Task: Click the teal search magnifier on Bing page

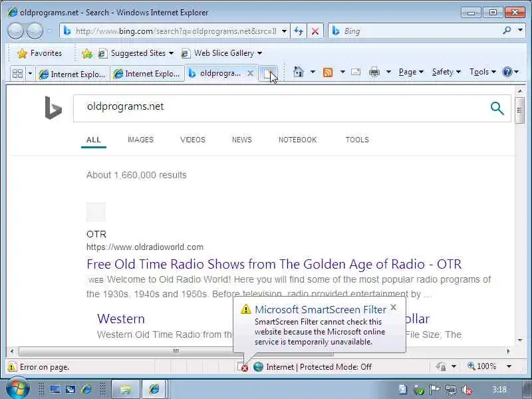Action: tap(497, 108)
